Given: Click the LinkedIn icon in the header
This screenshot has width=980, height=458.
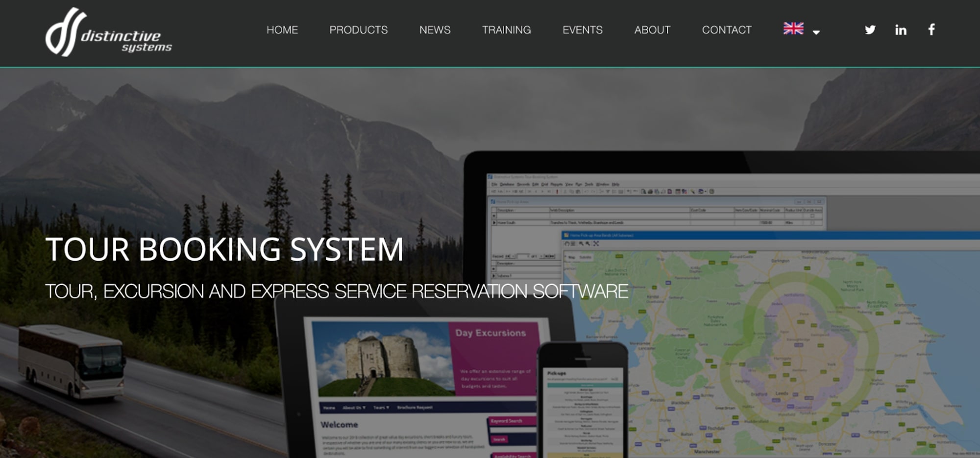Looking at the screenshot, I should [901, 30].
